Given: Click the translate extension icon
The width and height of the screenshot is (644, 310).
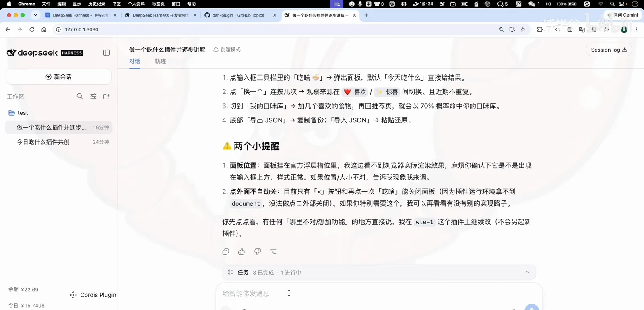Looking at the screenshot, I should (x=582, y=29).
